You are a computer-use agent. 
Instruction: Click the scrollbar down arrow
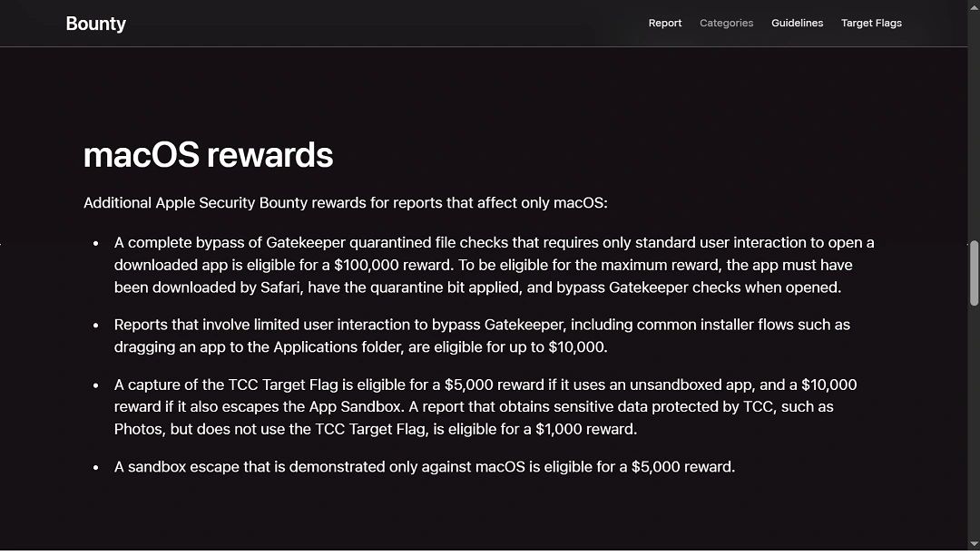pyautogui.click(x=974, y=545)
